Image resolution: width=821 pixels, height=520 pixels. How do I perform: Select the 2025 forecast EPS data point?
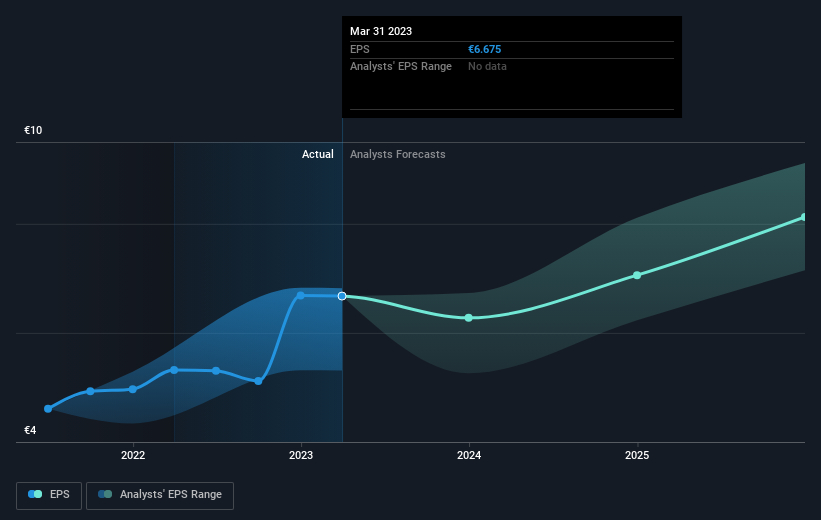[637, 275]
